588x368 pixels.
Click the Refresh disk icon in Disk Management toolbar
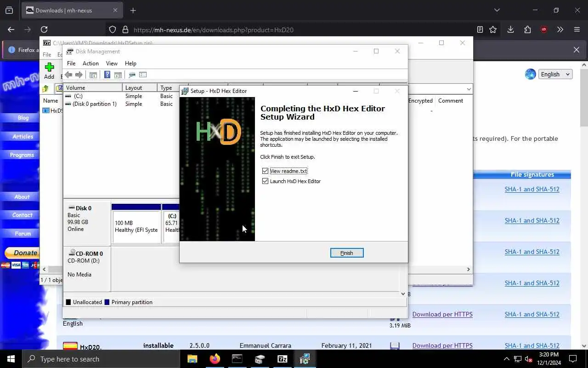[132, 75]
